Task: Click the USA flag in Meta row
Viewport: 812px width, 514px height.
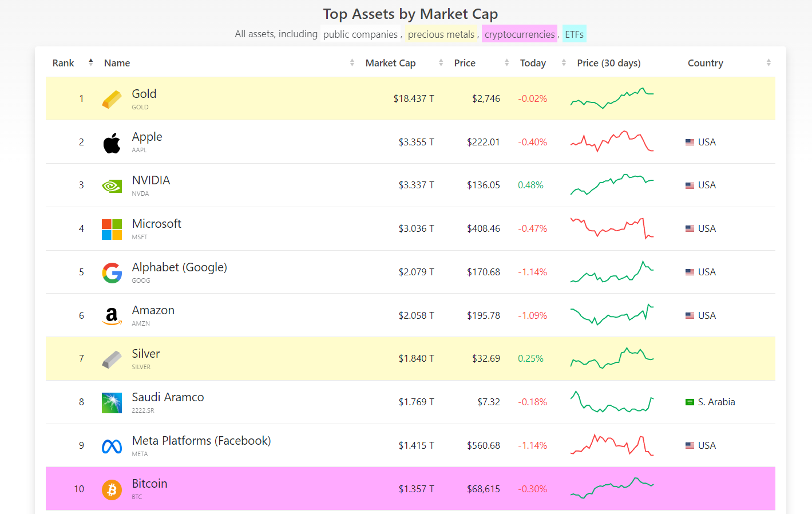Action: pos(690,446)
